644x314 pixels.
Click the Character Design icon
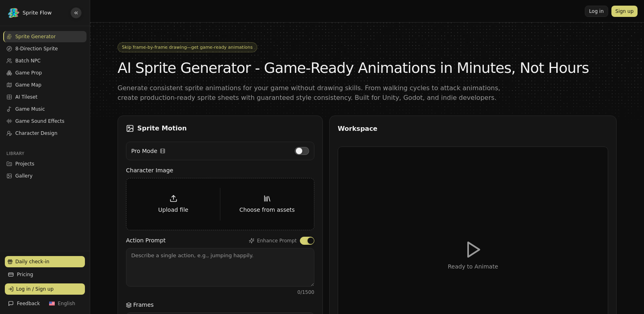pos(9,133)
